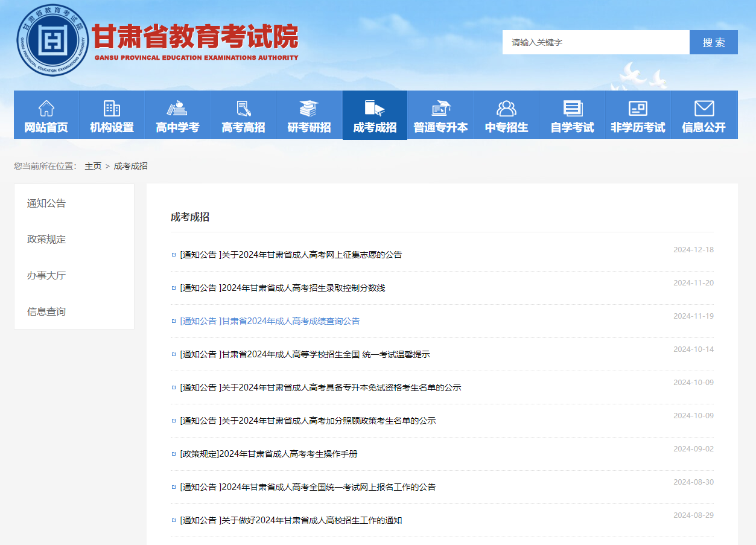Select the 机构设置 building icon

coord(112,109)
